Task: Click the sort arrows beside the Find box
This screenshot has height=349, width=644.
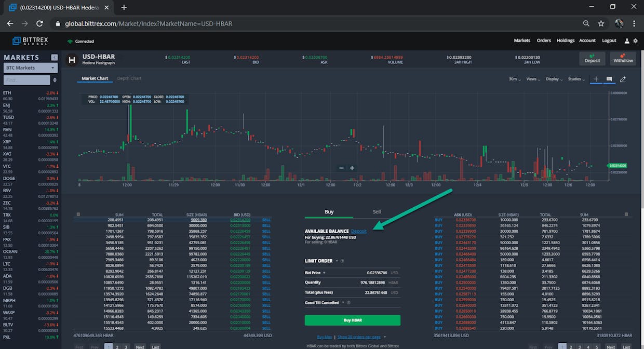Action: 55,80
